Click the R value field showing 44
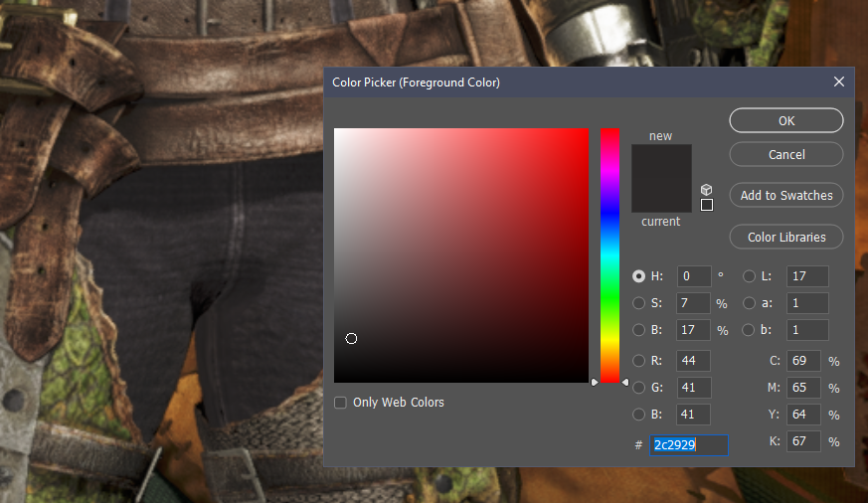This screenshot has height=503, width=868. click(x=693, y=361)
